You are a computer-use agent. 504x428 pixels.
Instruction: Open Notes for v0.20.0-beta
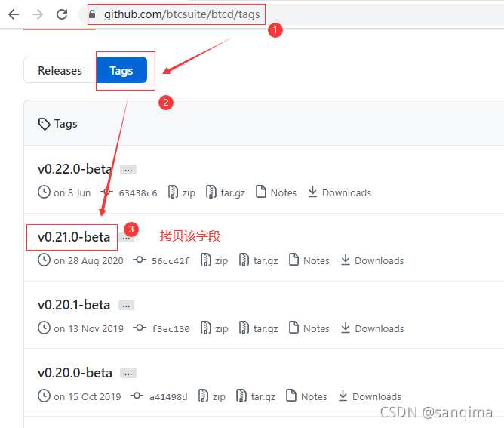tap(306, 396)
